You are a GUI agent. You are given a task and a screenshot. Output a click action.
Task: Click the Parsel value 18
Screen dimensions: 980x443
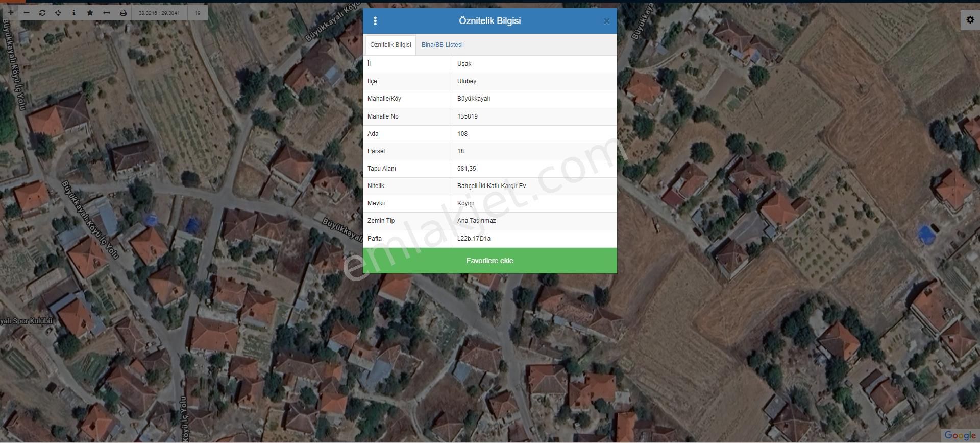click(461, 151)
